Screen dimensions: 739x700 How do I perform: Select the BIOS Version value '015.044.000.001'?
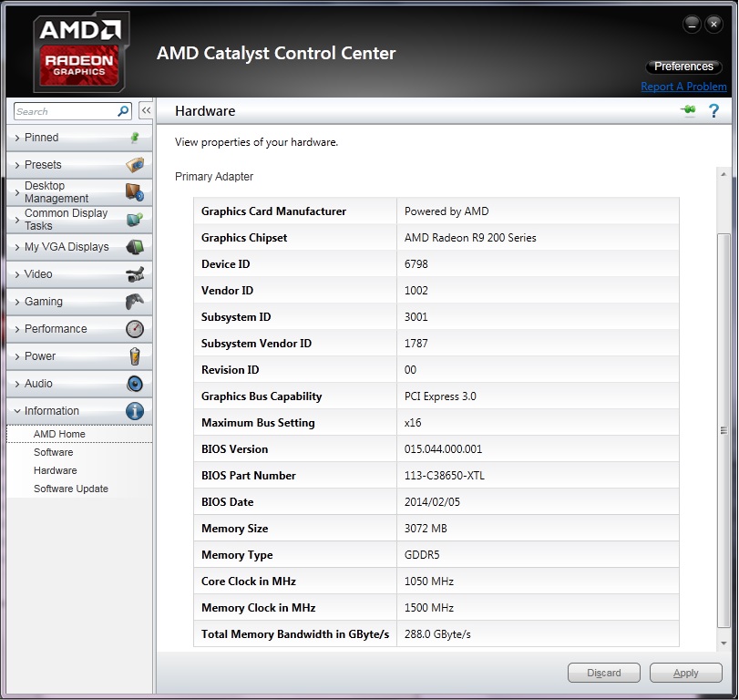443,449
